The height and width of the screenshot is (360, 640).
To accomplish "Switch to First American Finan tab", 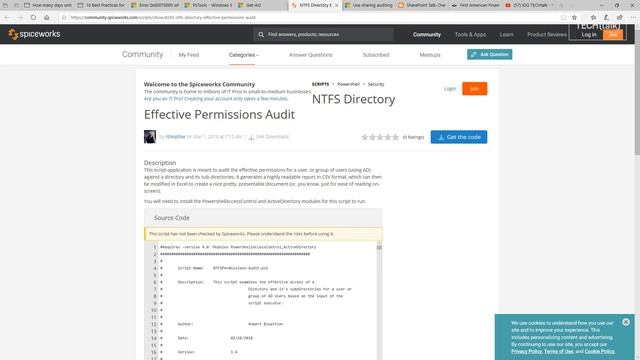I will (x=476, y=5).
